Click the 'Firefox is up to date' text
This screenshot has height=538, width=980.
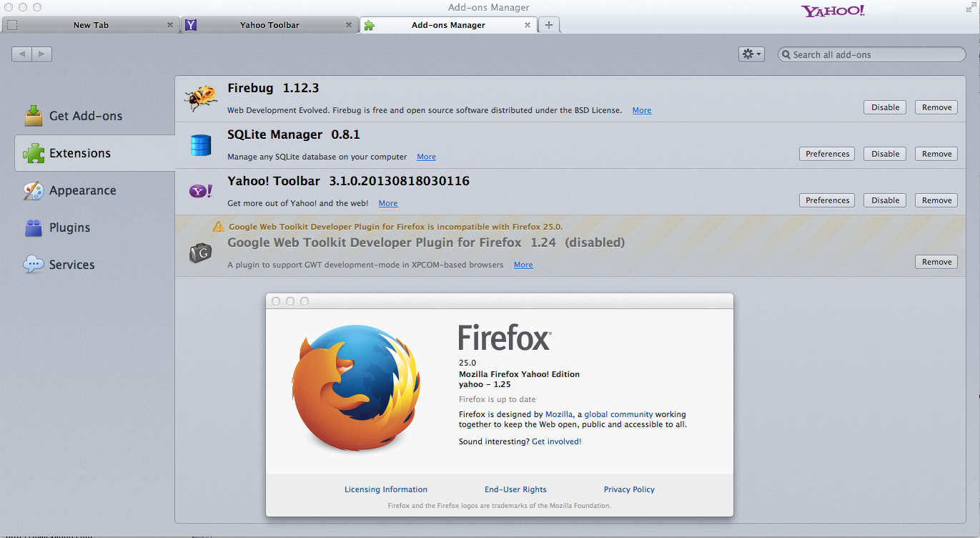(x=497, y=399)
